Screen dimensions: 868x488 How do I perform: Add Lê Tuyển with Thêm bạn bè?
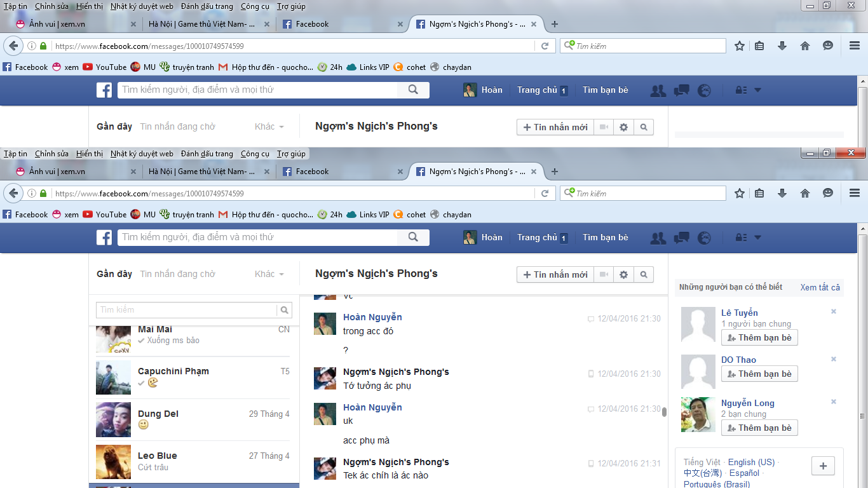tap(759, 337)
